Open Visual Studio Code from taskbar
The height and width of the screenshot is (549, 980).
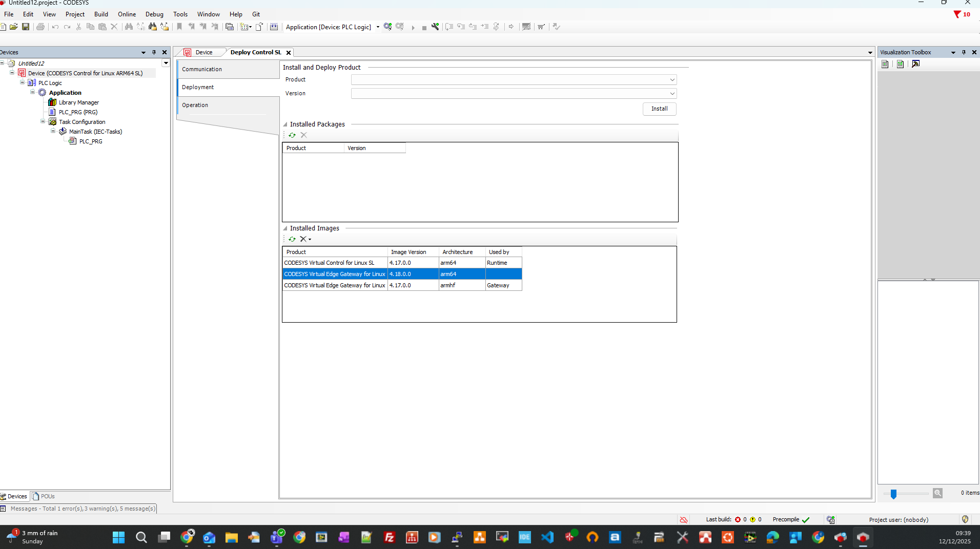(547, 537)
